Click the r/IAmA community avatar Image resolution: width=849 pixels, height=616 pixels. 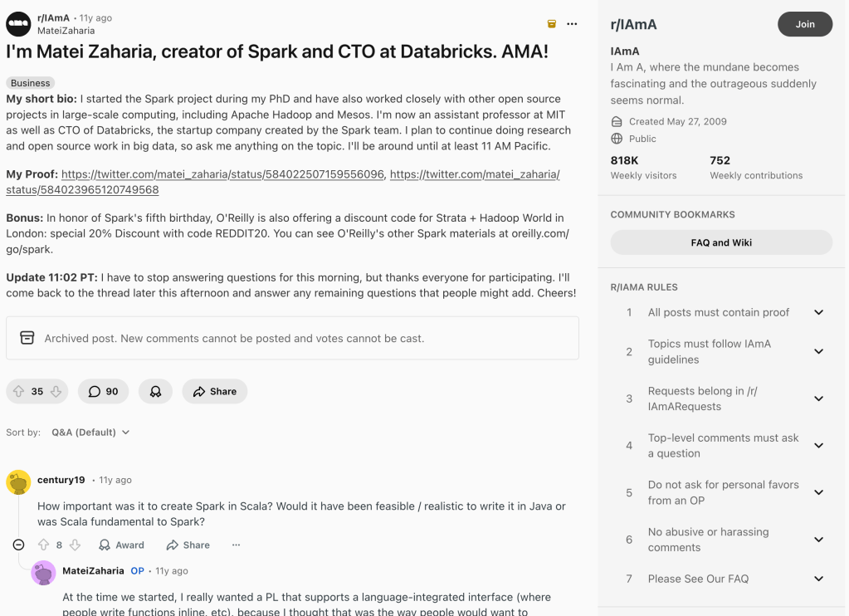[18, 24]
